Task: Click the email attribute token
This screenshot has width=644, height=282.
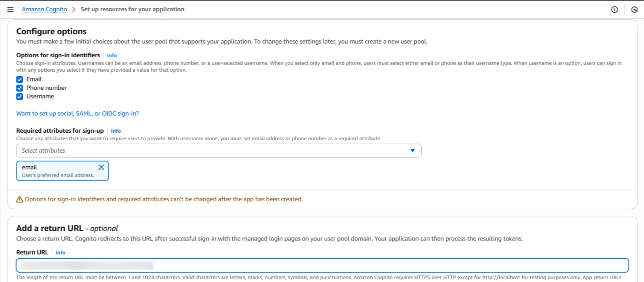Action: (x=63, y=171)
